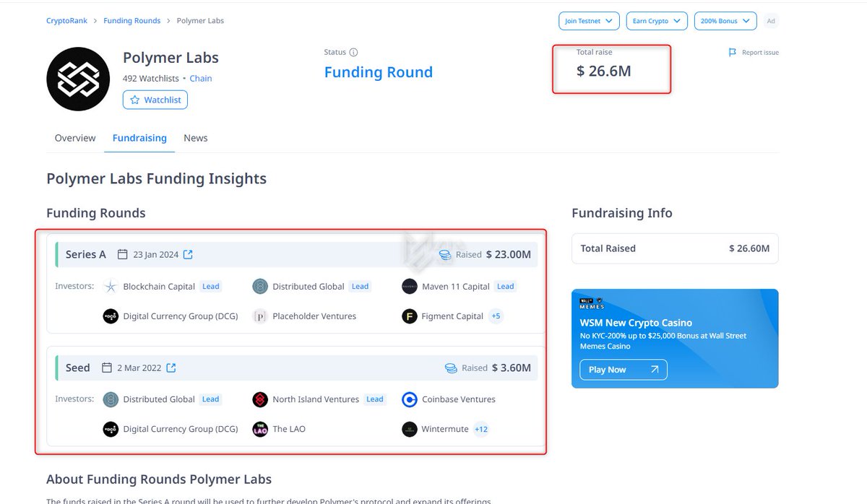Open Blockchain Capital investor link
Screen dimensions: 867x504
[159, 287]
